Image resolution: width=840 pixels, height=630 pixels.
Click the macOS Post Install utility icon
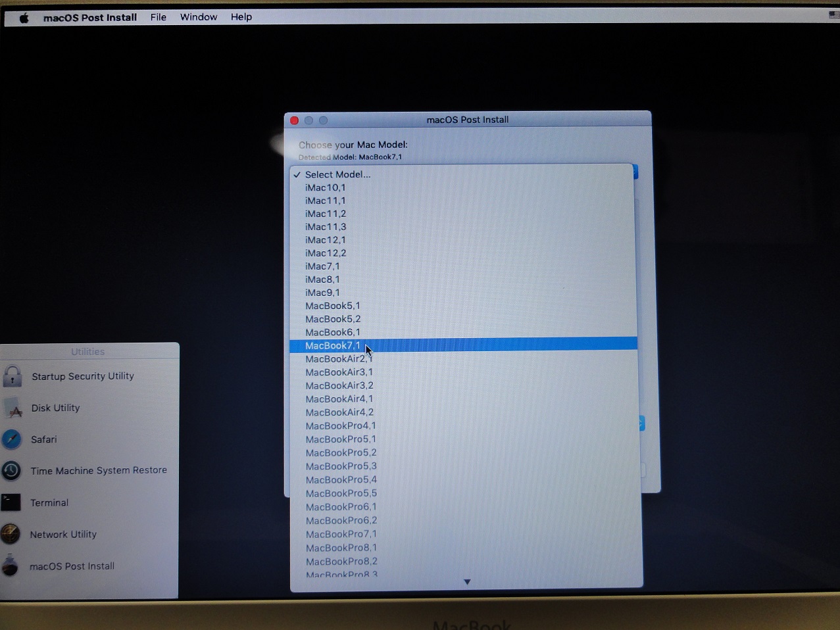coord(10,566)
